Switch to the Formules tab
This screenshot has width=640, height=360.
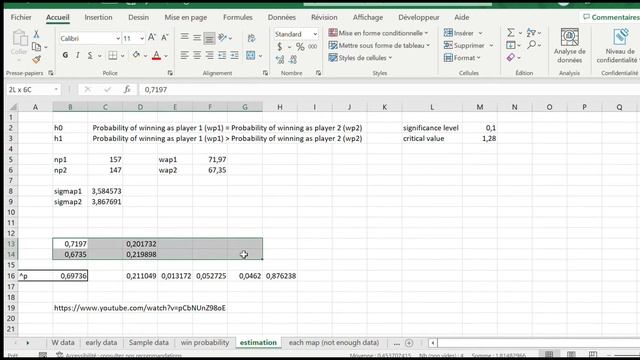(x=238, y=17)
